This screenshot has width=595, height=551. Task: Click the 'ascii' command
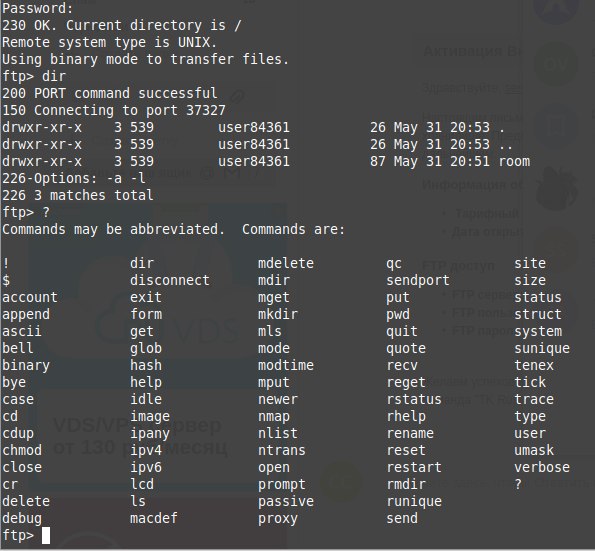tap(22, 331)
